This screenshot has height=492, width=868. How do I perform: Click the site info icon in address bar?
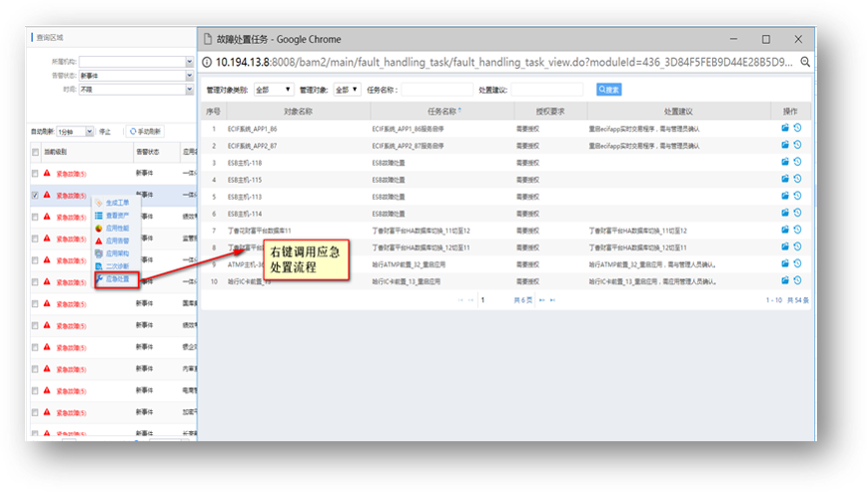point(207,62)
